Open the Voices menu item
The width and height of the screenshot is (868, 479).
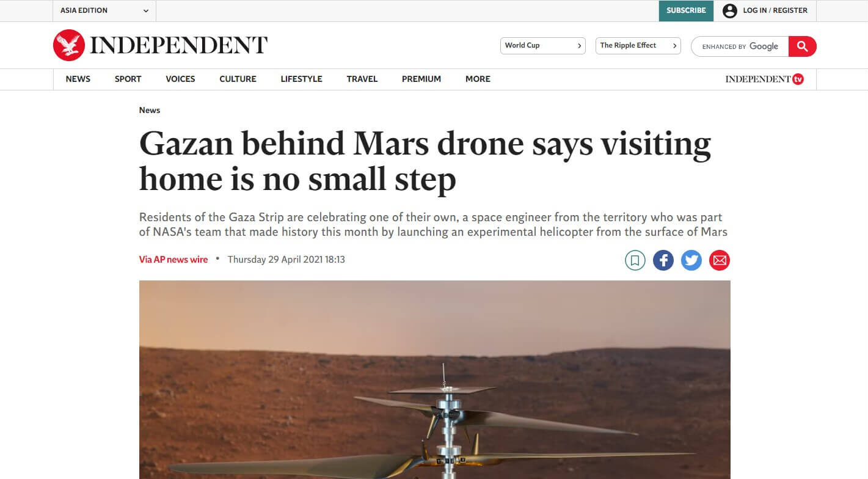[x=180, y=79]
